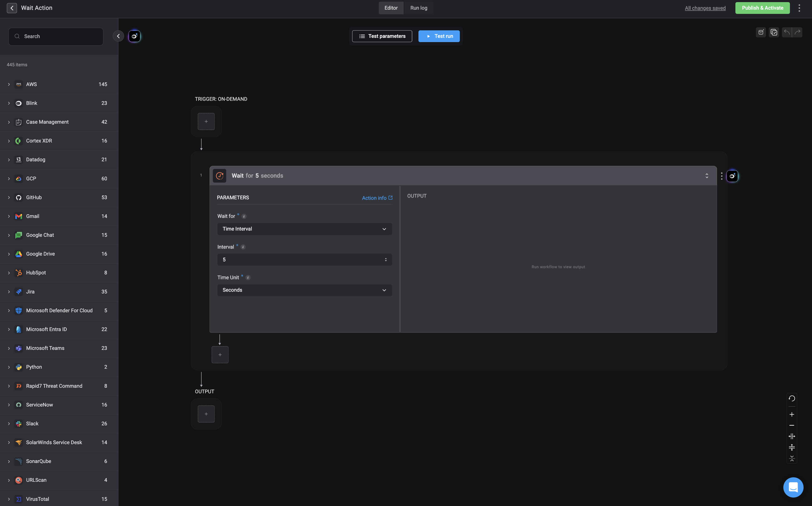
Task: Click the Publish & Activate button
Action: pyautogui.click(x=762, y=8)
